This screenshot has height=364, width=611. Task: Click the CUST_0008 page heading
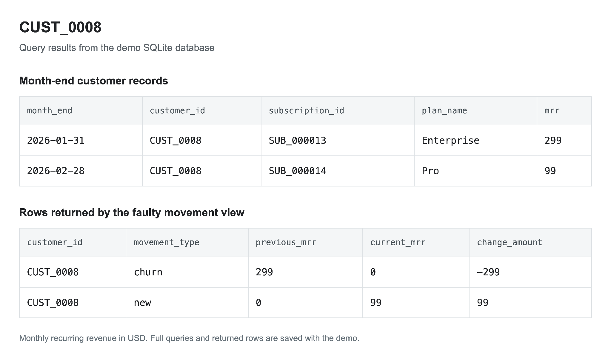(x=60, y=27)
